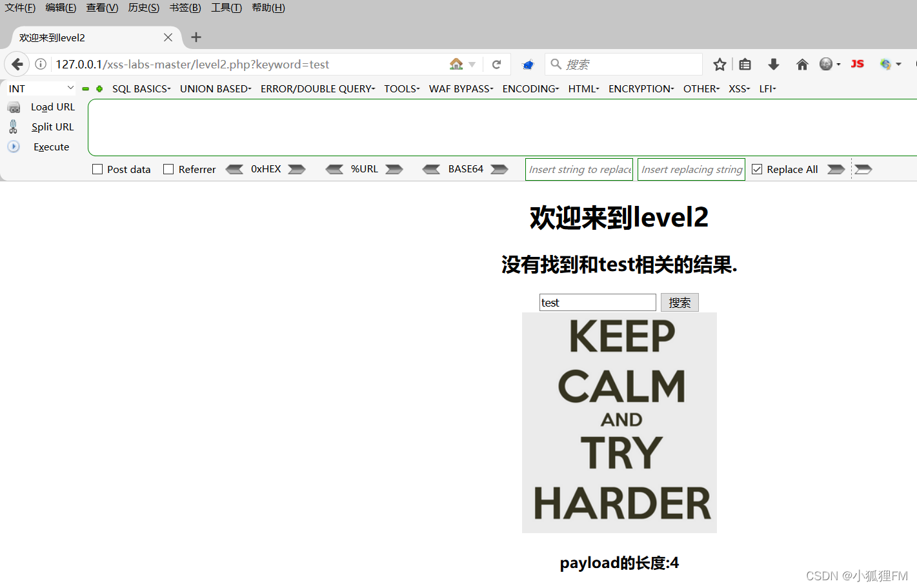Toggle the red JS extension icon
917x588 pixels.
point(857,64)
